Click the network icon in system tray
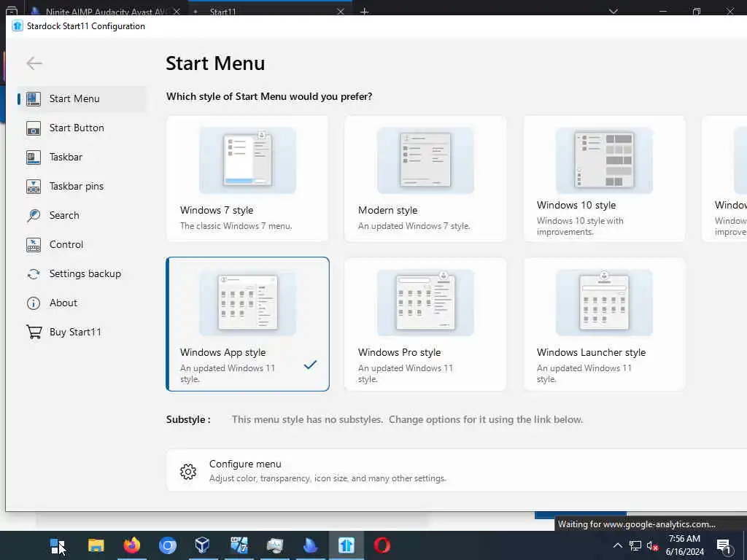 635,545
